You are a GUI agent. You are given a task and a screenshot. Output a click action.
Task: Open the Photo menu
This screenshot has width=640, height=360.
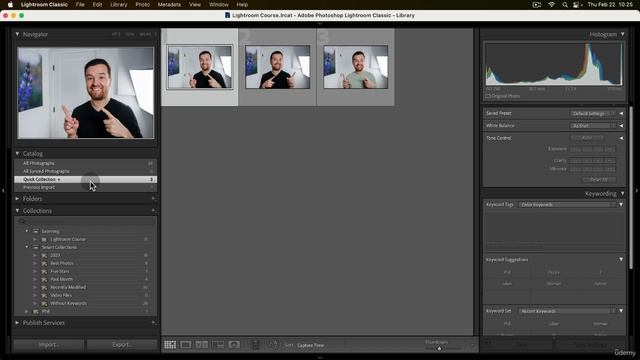[x=142, y=5]
